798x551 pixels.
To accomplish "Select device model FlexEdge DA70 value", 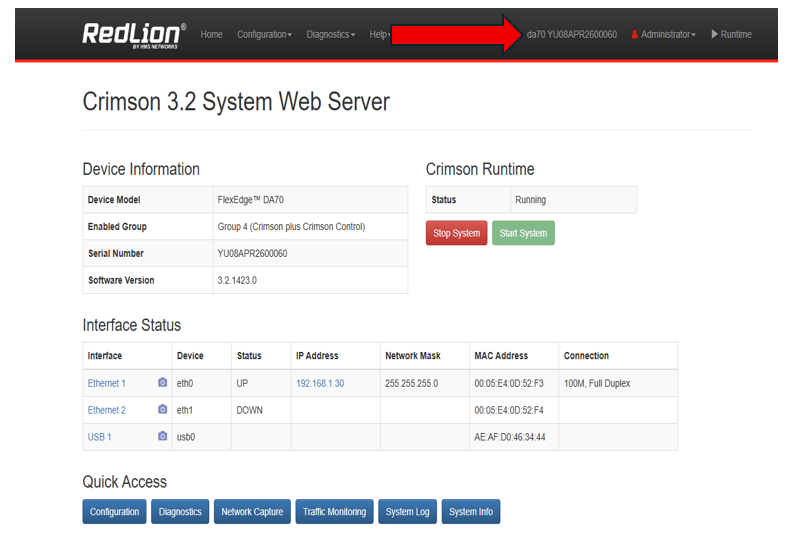I will pyautogui.click(x=250, y=200).
